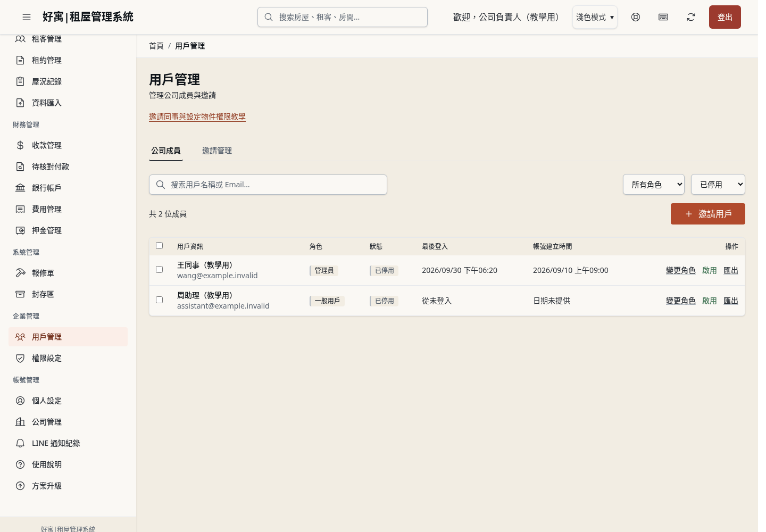Click 啟用 for 王同事
The width and height of the screenshot is (766, 532).
click(x=710, y=270)
